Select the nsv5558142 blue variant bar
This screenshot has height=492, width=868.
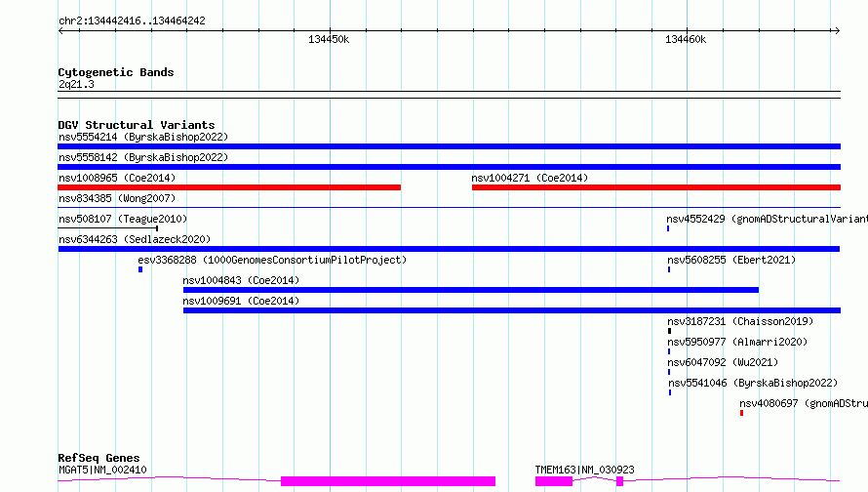click(449, 167)
